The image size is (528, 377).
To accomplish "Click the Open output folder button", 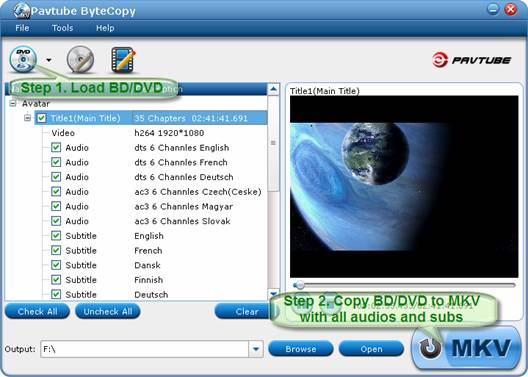I will coord(371,349).
